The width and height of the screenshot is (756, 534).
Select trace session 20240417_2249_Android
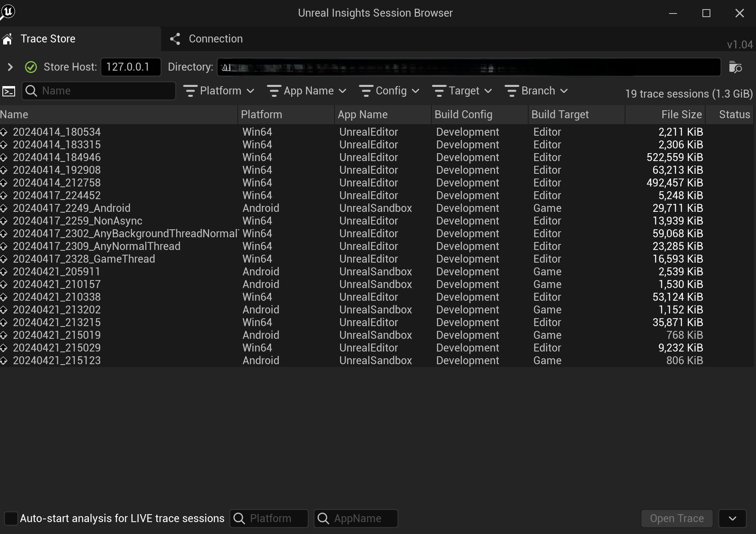click(377, 208)
